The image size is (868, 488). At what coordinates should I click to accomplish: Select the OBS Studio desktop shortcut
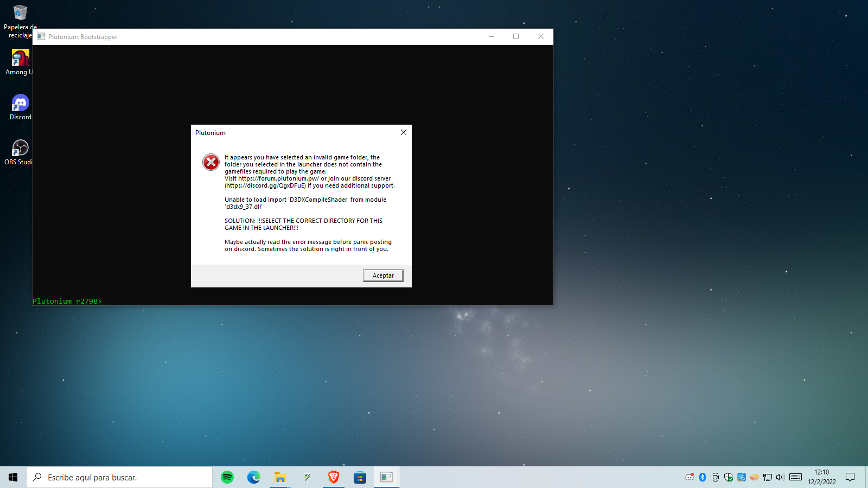(20, 152)
